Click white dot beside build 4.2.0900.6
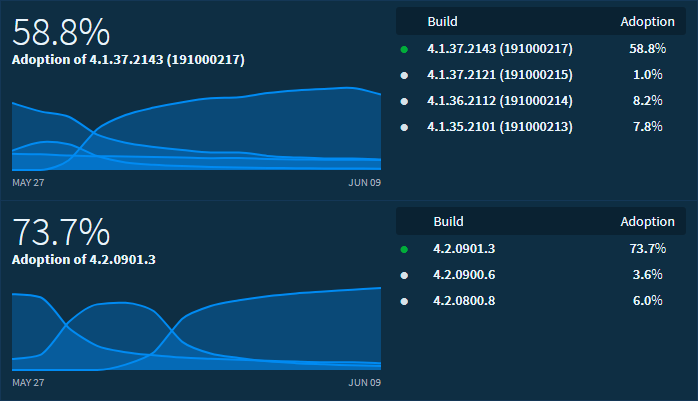 click(404, 274)
